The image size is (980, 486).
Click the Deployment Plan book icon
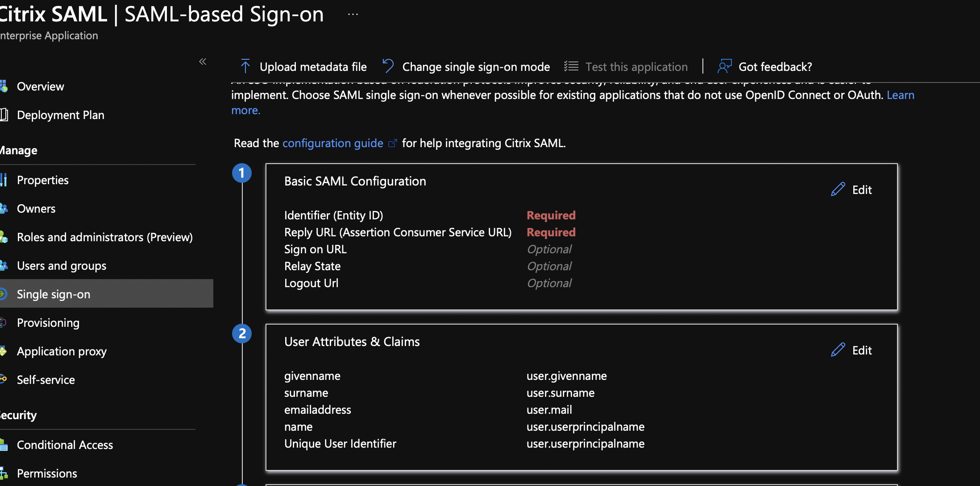click(4, 115)
